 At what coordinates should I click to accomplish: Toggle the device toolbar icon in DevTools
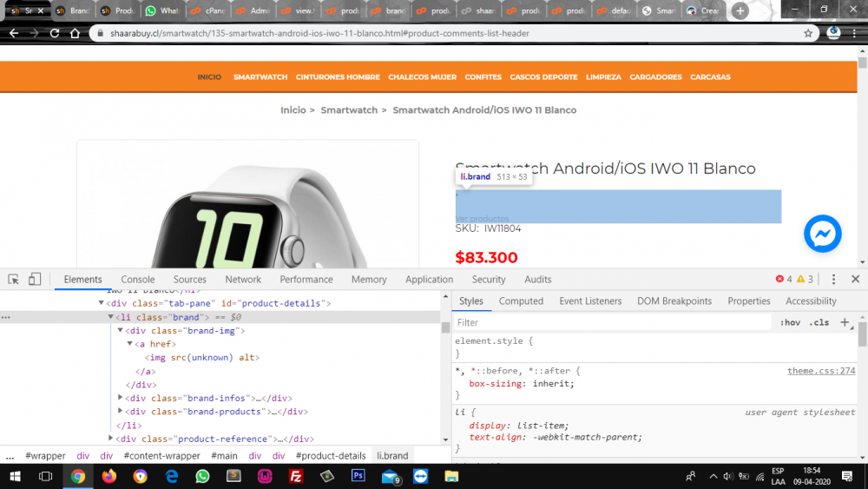pyautogui.click(x=35, y=280)
